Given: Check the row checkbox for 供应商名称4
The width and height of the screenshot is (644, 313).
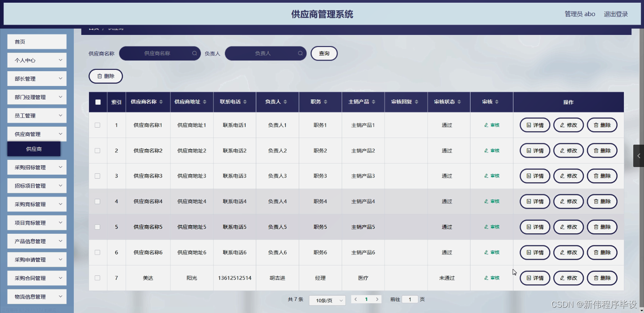Looking at the screenshot, I should coord(97,201).
